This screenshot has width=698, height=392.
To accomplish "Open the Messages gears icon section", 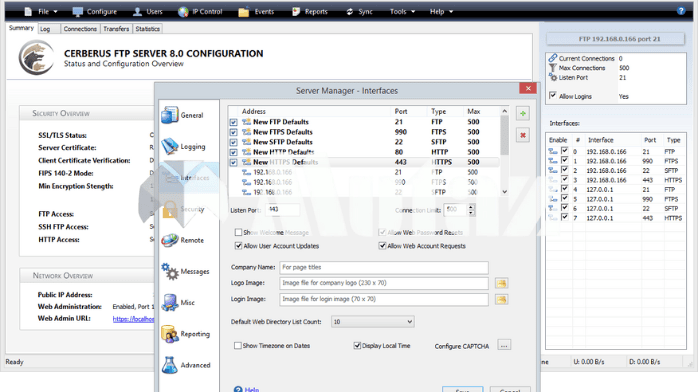I will [x=170, y=271].
